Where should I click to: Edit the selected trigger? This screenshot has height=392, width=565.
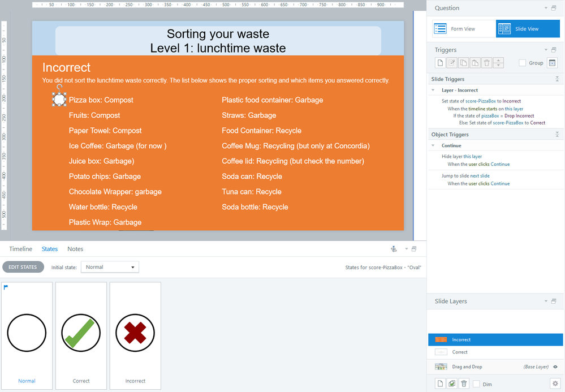click(451, 63)
